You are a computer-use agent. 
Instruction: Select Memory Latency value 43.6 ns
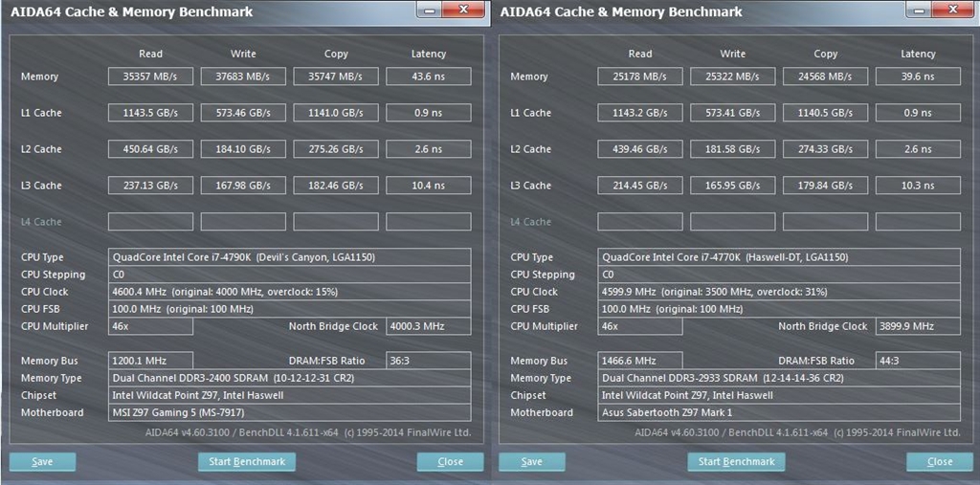428,77
